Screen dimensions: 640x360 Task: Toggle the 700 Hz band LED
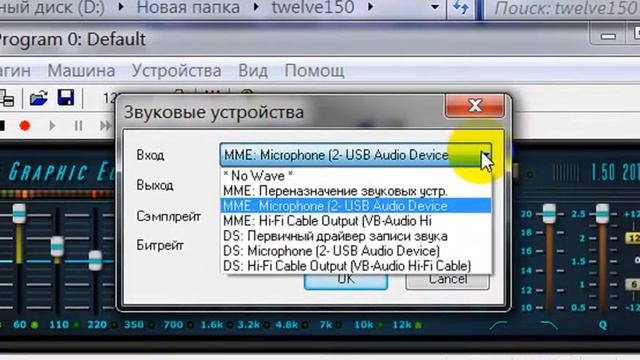(x=190, y=325)
